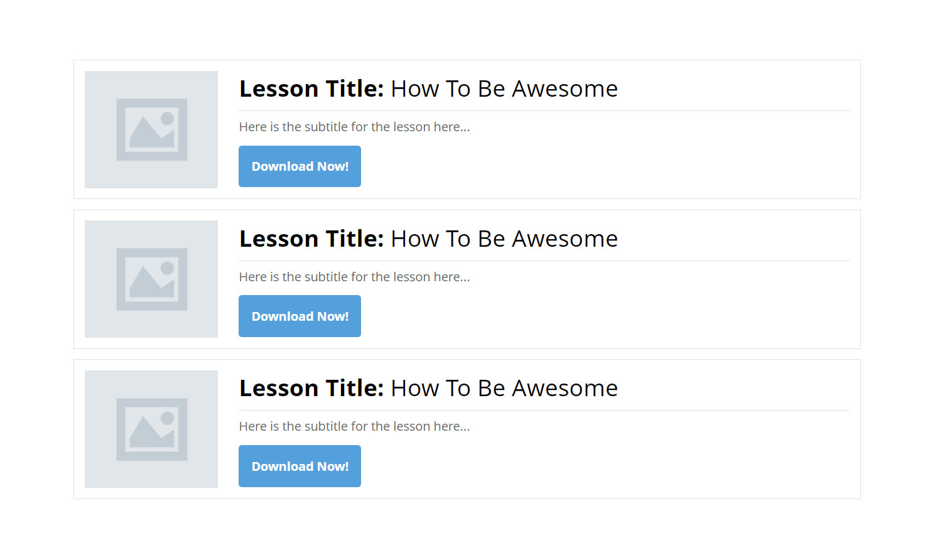This screenshot has width=940, height=560.
Task: Click the bottom lesson's subtitle text
Action: (x=354, y=426)
